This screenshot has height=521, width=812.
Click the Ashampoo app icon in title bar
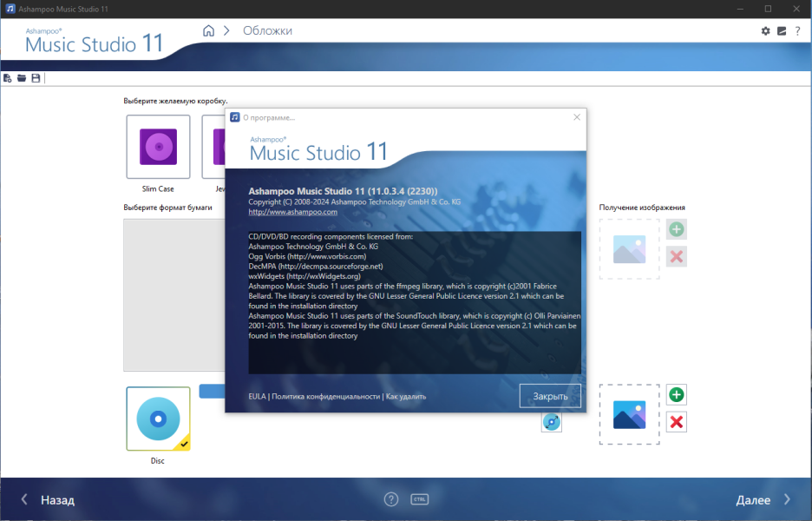[x=10, y=9]
